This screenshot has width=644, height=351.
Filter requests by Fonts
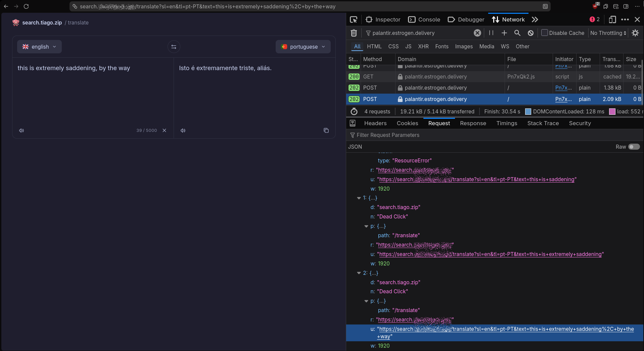(442, 46)
